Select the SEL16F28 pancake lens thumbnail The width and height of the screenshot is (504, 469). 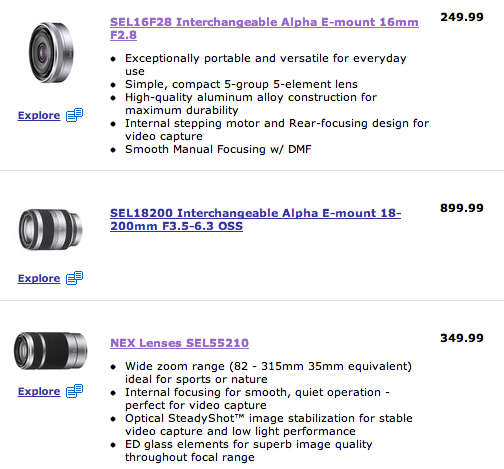coord(51,52)
